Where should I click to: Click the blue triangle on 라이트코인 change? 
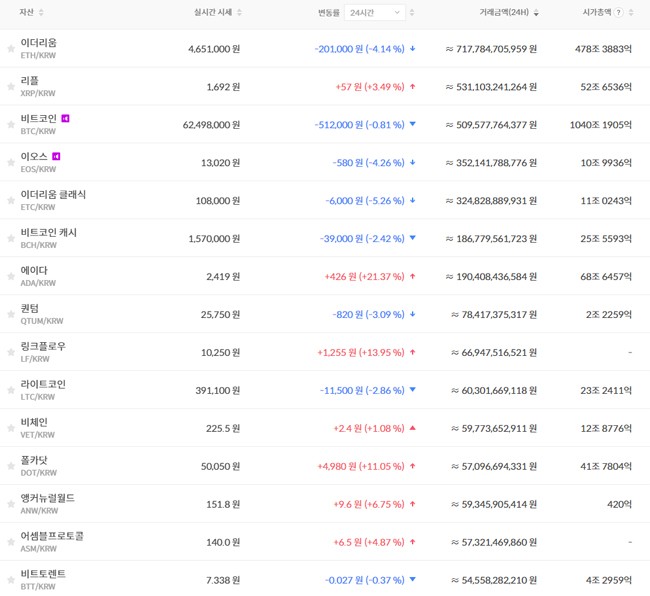point(412,390)
